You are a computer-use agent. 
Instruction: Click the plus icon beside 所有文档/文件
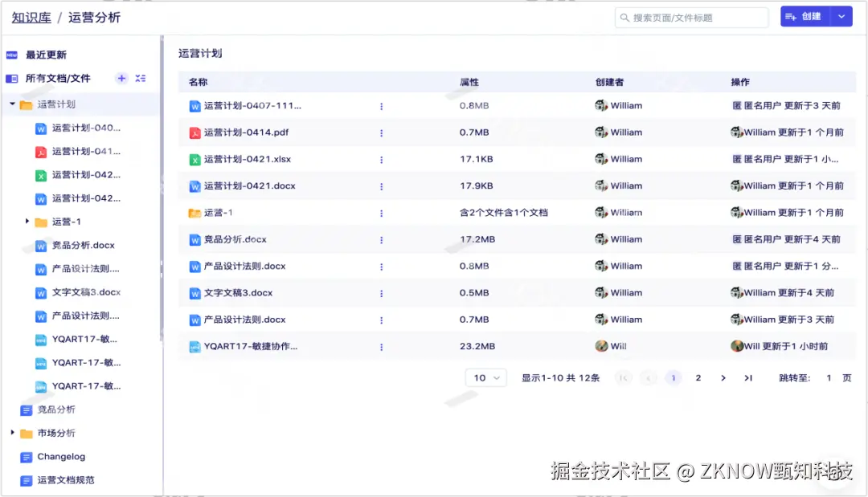click(122, 79)
